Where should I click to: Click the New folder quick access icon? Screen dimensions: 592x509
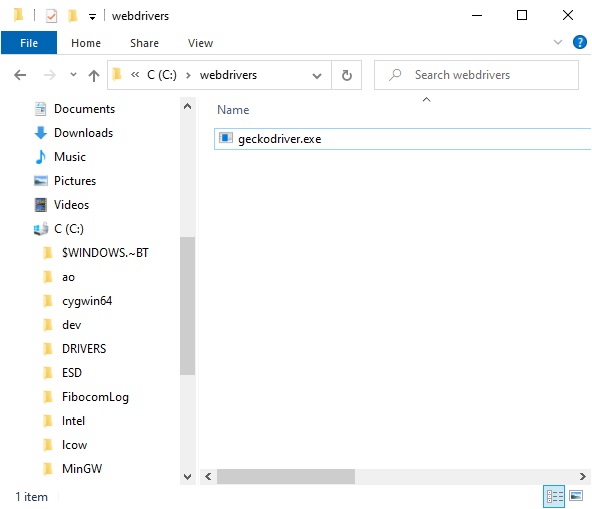click(72, 16)
